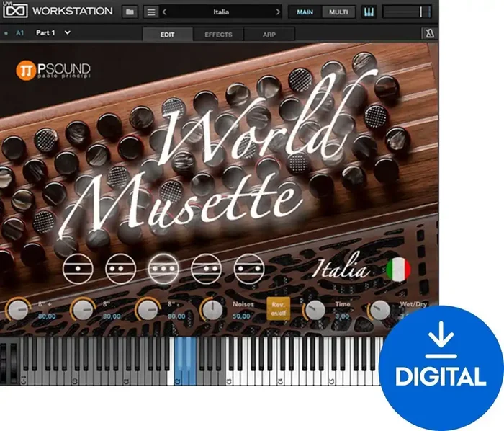
Task: Open the hamburger menu icon
Action: click(151, 12)
